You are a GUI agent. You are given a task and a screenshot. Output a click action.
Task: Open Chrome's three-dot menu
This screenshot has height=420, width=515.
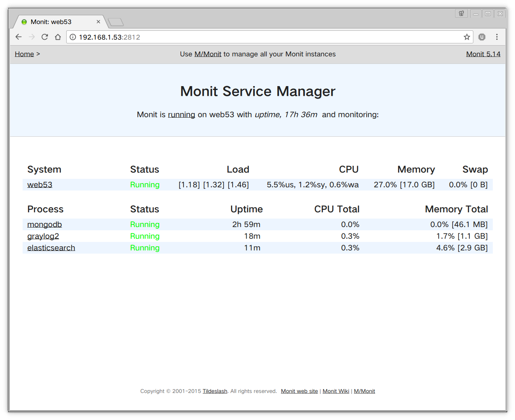[497, 37]
